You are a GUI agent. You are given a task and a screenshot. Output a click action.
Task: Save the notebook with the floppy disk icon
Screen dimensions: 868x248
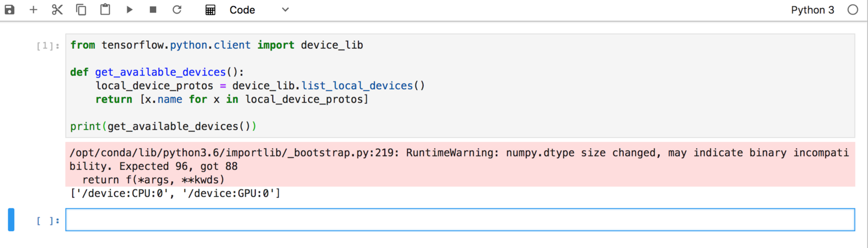click(x=10, y=10)
